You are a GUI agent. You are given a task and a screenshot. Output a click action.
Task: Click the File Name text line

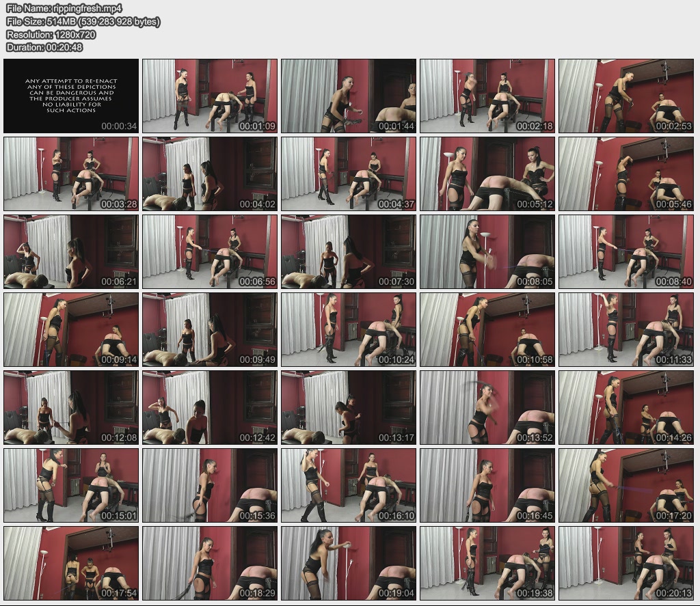point(64,8)
